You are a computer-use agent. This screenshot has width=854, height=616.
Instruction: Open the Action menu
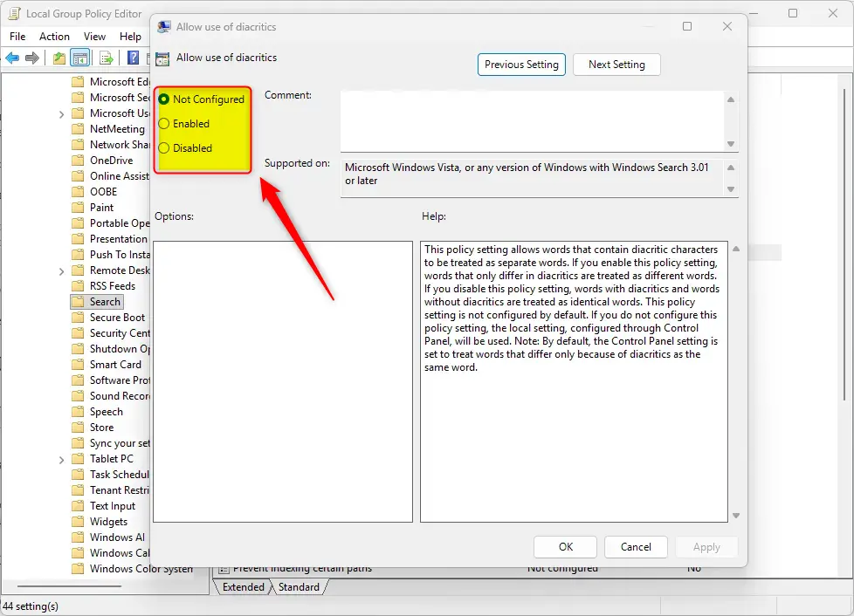(54, 37)
